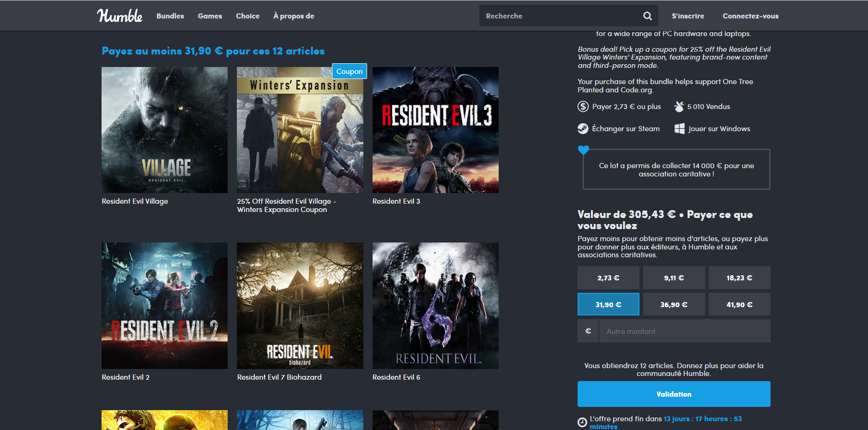The width and height of the screenshot is (868, 430).
Task: Click the Validation button
Action: point(674,394)
